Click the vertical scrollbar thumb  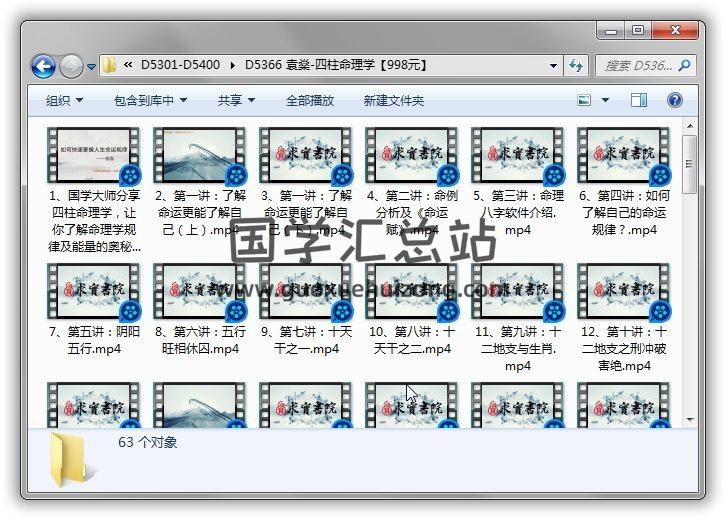(x=690, y=164)
